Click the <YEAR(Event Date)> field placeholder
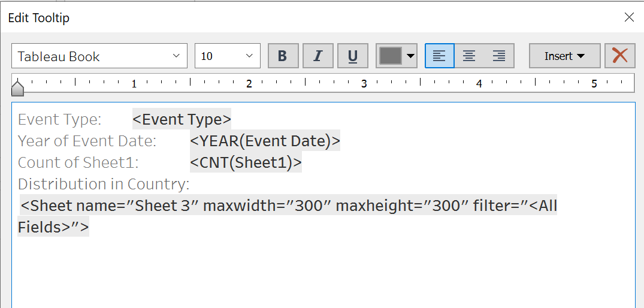This screenshot has height=308, width=644. [265, 141]
